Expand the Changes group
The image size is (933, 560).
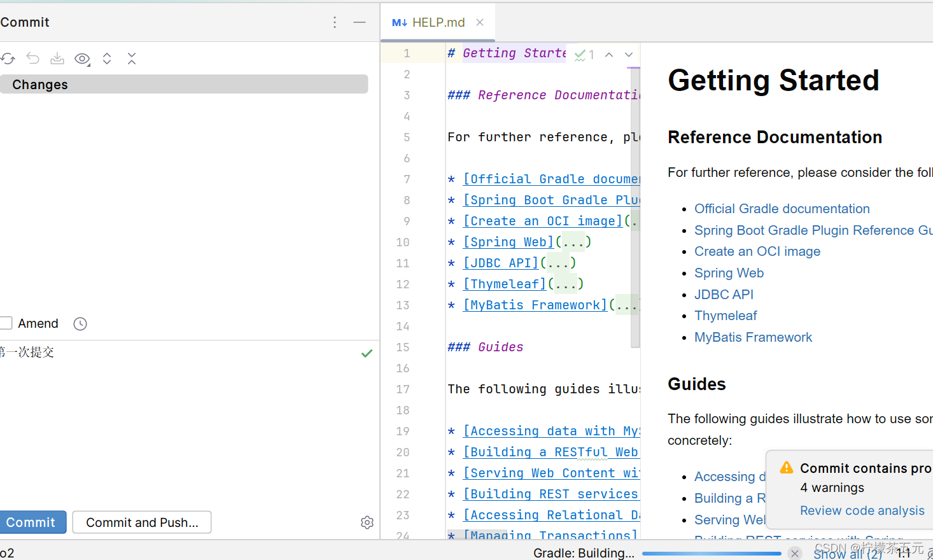click(39, 85)
